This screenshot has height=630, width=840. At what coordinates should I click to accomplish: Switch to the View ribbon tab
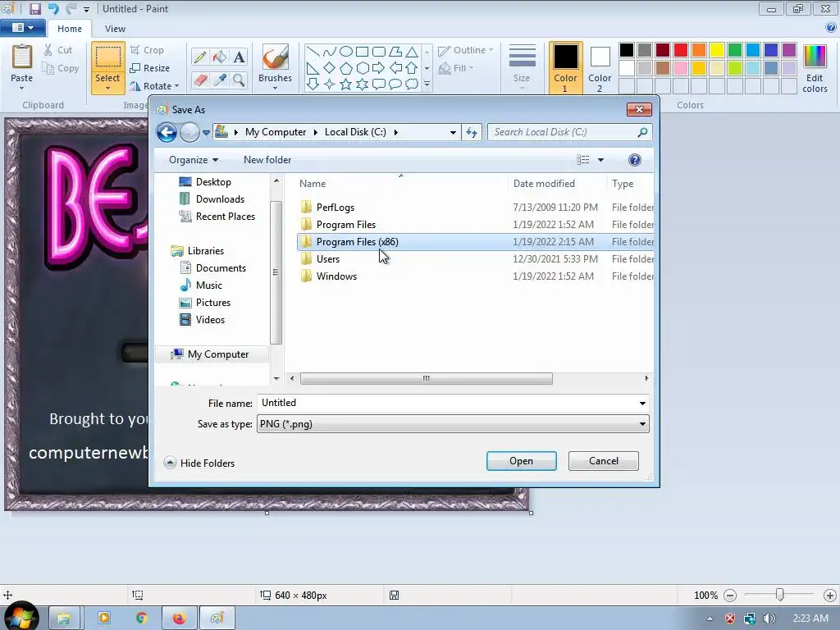(x=115, y=29)
